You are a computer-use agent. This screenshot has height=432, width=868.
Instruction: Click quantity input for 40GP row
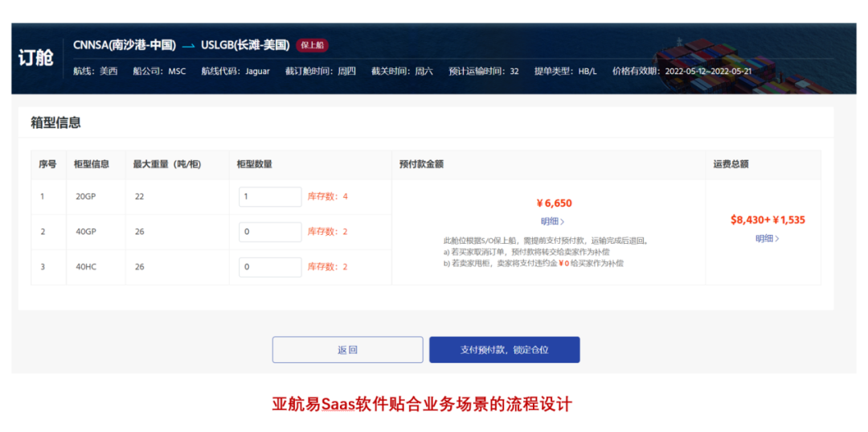[270, 232]
